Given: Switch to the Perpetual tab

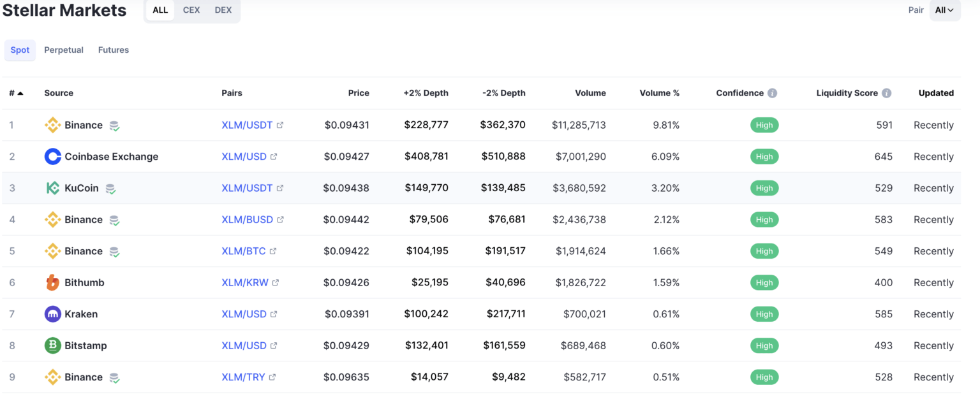Looking at the screenshot, I should pos(64,50).
